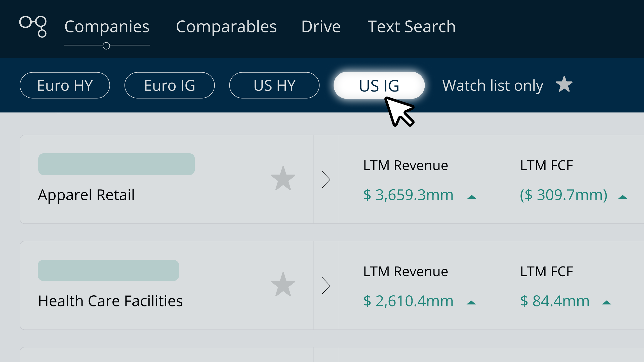Click the Health Care Facilities expand arrow
This screenshot has height=362, width=644.
point(326,285)
